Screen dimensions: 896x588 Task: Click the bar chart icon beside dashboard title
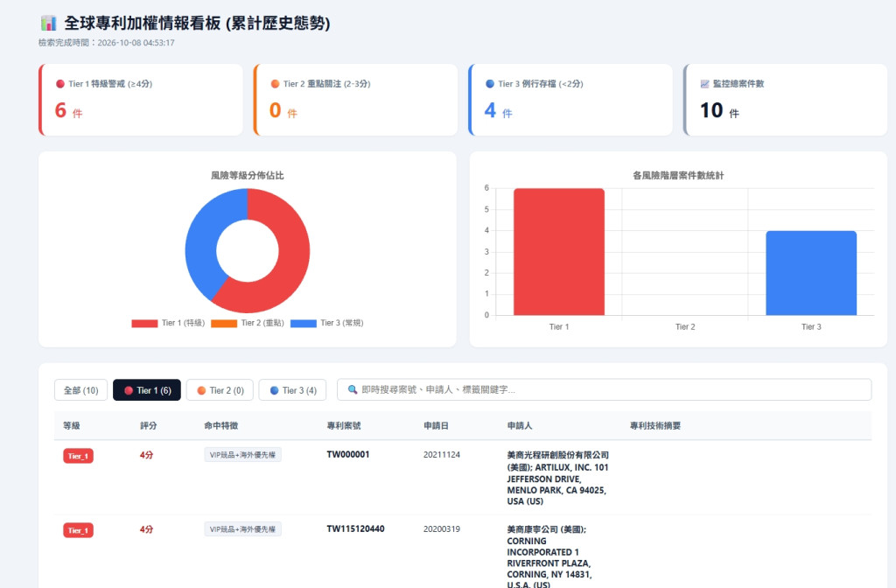pyautogui.click(x=49, y=23)
